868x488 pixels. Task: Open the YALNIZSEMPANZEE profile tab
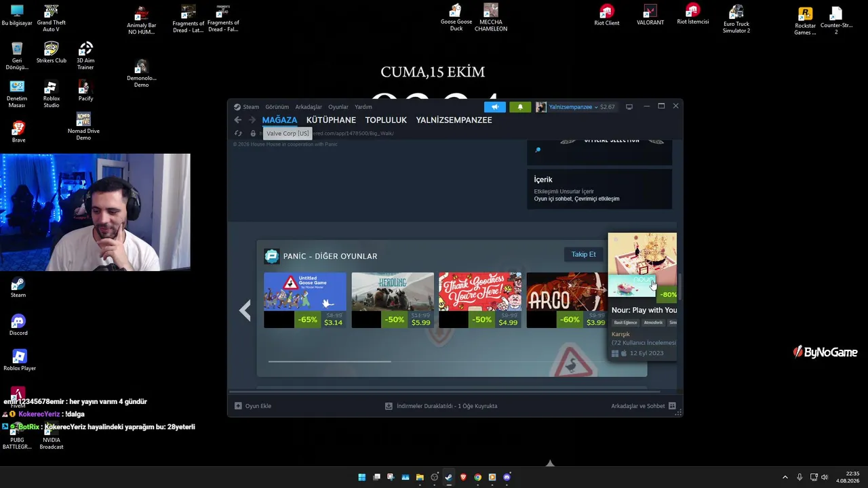pyautogui.click(x=454, y=120)
